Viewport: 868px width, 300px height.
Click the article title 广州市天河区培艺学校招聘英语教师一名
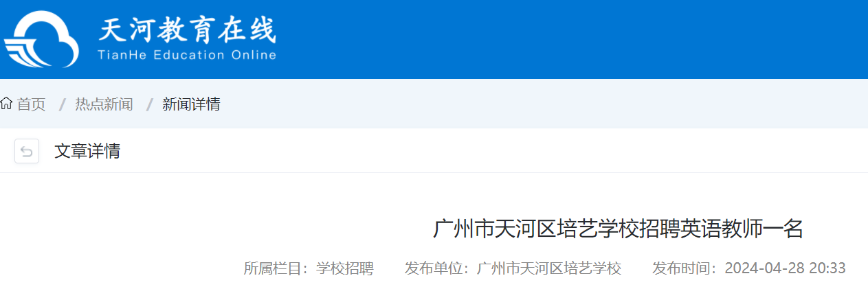[x=618, y=229]
